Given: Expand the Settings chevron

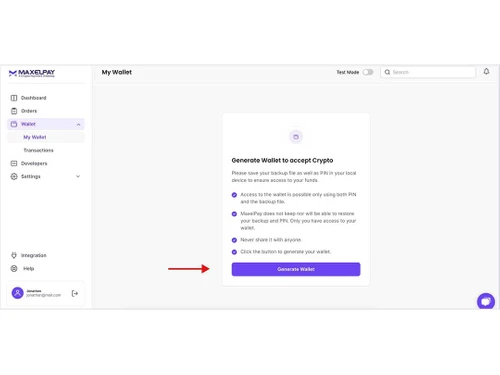Looking at the screenshot, I should [78, 176].
